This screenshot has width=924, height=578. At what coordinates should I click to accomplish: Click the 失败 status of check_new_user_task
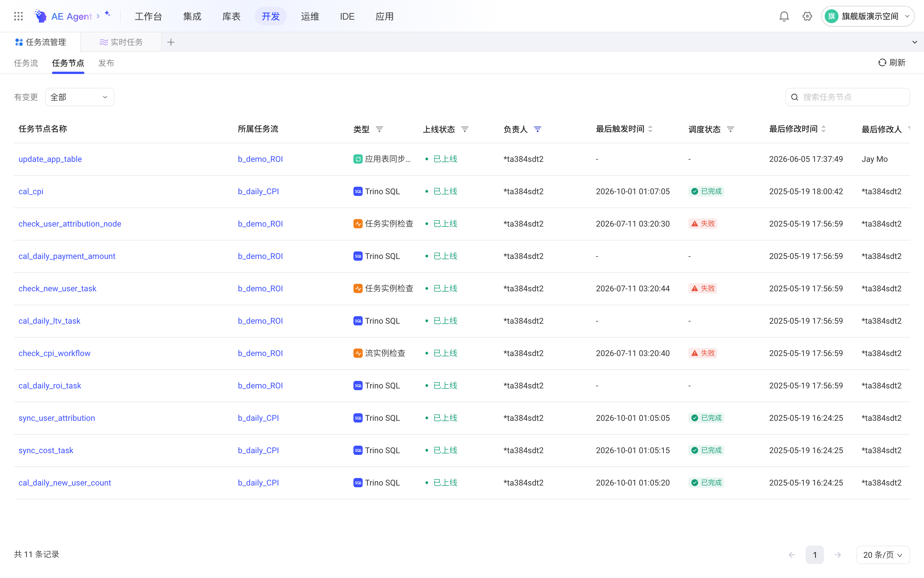point(703,289)
